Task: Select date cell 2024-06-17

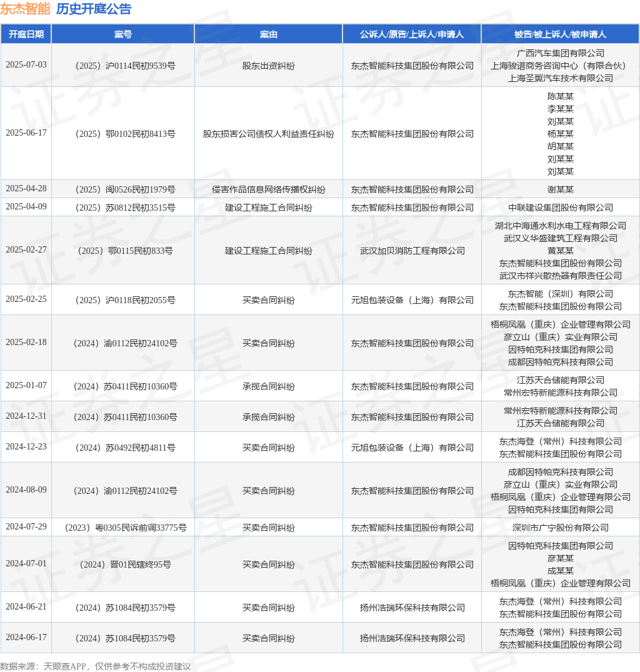Action: [26, 637]
